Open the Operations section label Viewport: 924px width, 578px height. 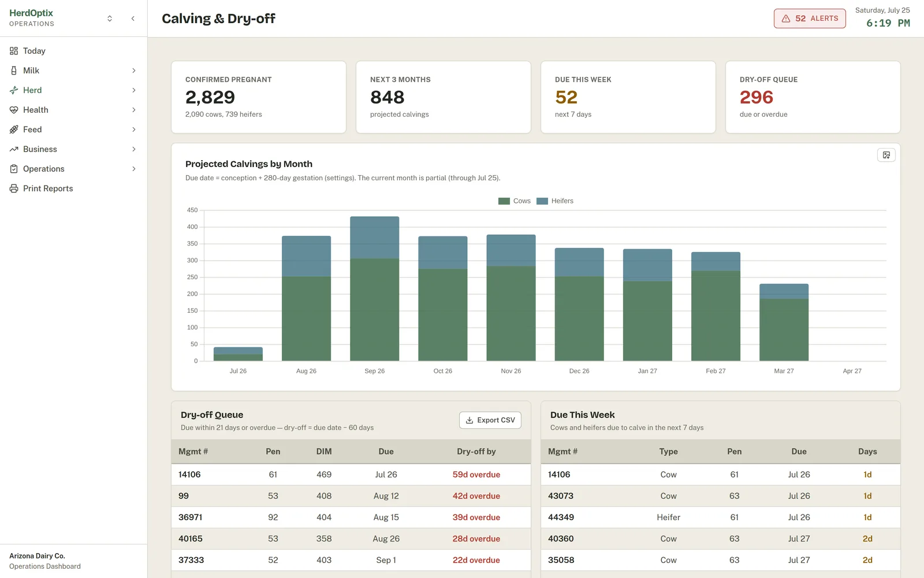click(44, 169)
